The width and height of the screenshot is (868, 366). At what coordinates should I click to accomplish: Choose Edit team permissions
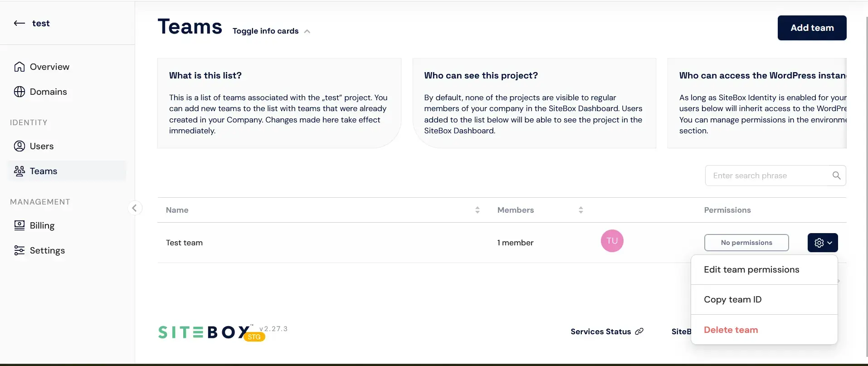pos(764,269)
